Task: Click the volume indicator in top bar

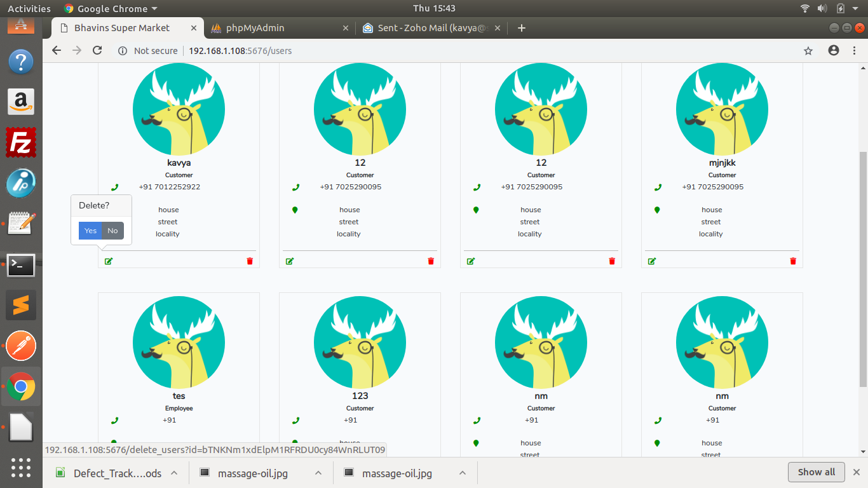Action: point(822,8)
